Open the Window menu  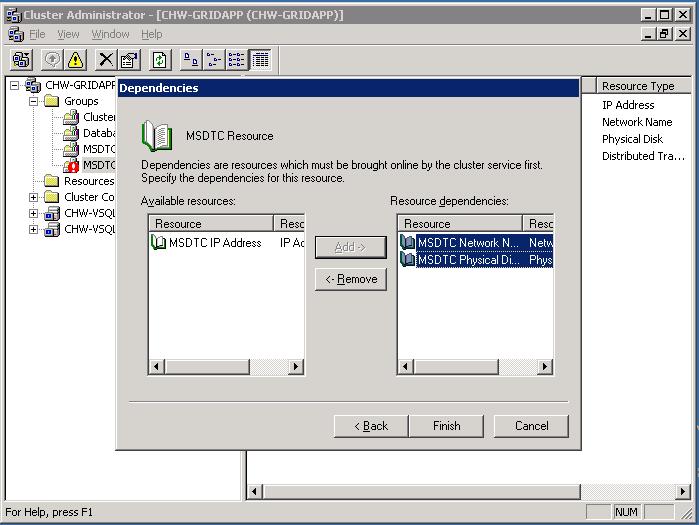[111, 34]
